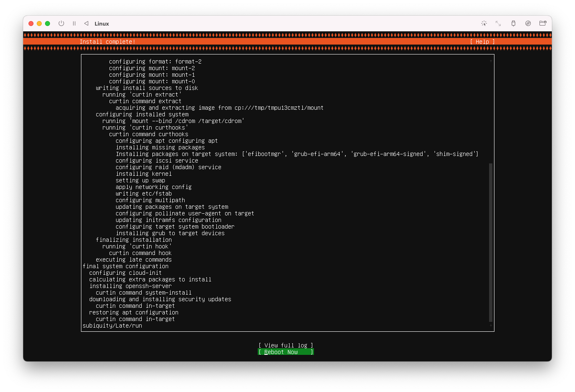Screen dimensions: 575x392
Task: Open the CD/DVD drive image icon
Action: 528,24
